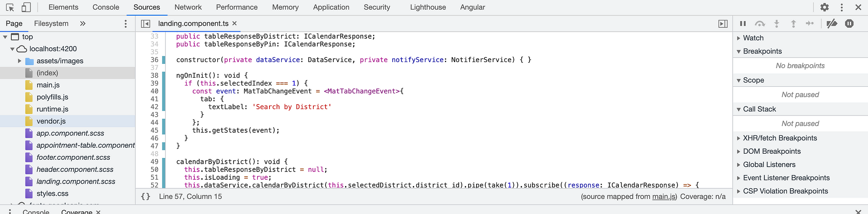
Task: Open the Lighthouse tab
Action: coord(428,7)
